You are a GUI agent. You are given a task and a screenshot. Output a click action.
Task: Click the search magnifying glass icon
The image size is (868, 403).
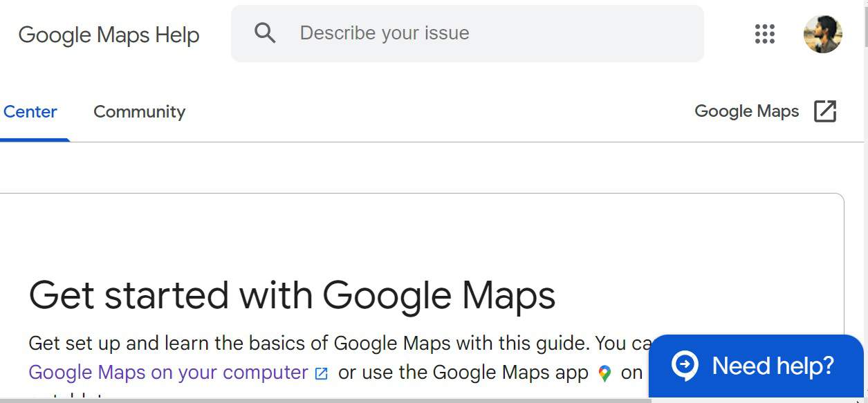click(x=266, y=32)
